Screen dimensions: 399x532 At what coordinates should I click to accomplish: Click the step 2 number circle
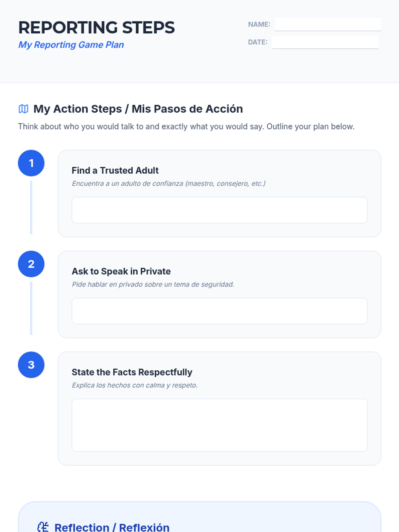(x=31, y=264)
